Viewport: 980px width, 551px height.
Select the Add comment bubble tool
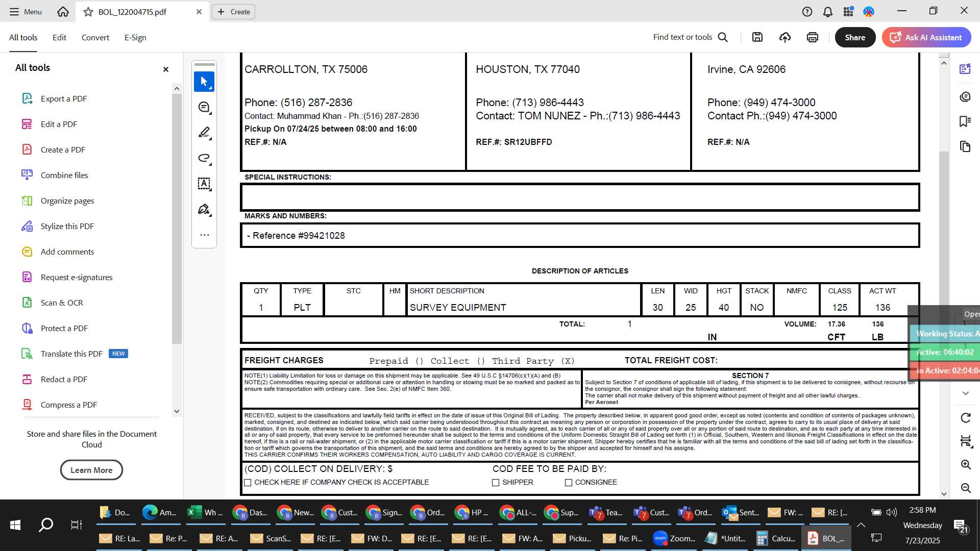tap(204, 107)
